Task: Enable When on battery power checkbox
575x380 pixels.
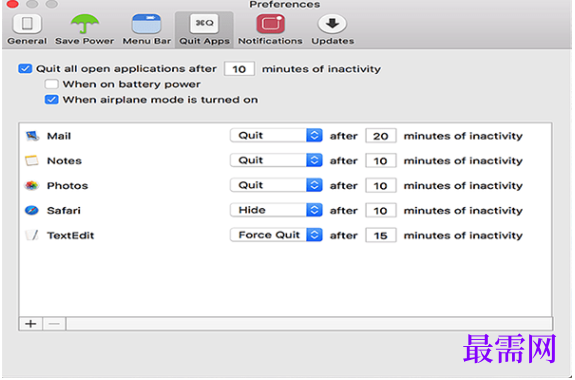Action: tap(51, 84)
